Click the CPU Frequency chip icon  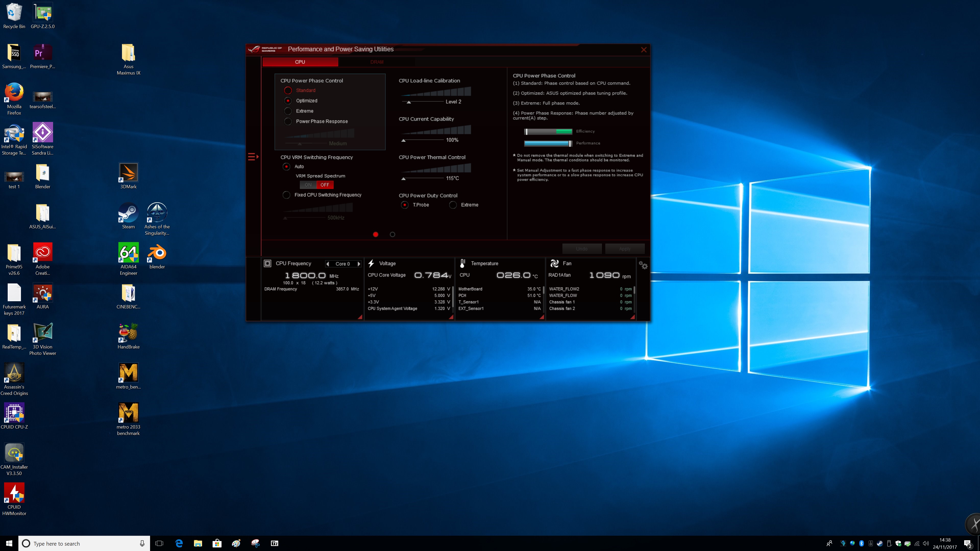267,263
